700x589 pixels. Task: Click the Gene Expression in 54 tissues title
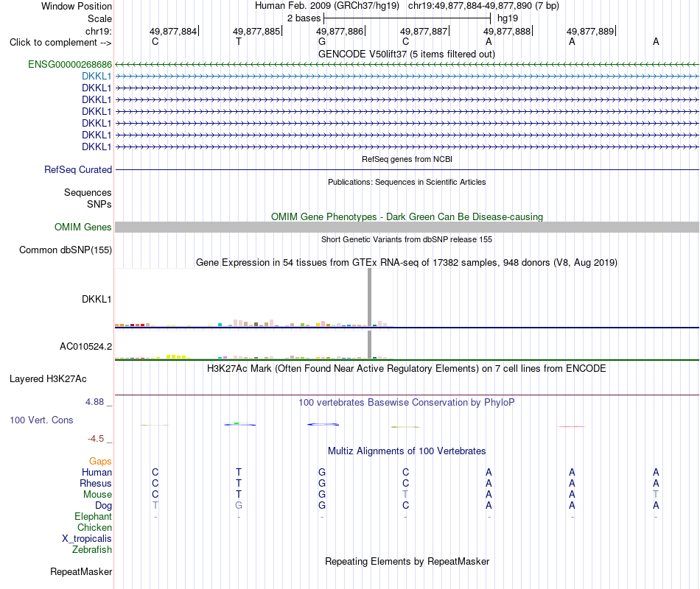pos(407,262)
